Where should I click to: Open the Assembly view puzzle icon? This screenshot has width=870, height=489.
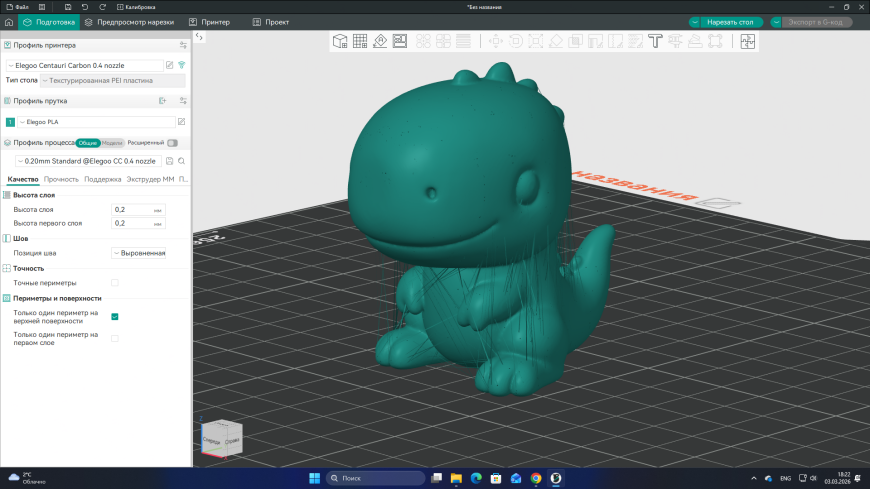click(747, 41)
